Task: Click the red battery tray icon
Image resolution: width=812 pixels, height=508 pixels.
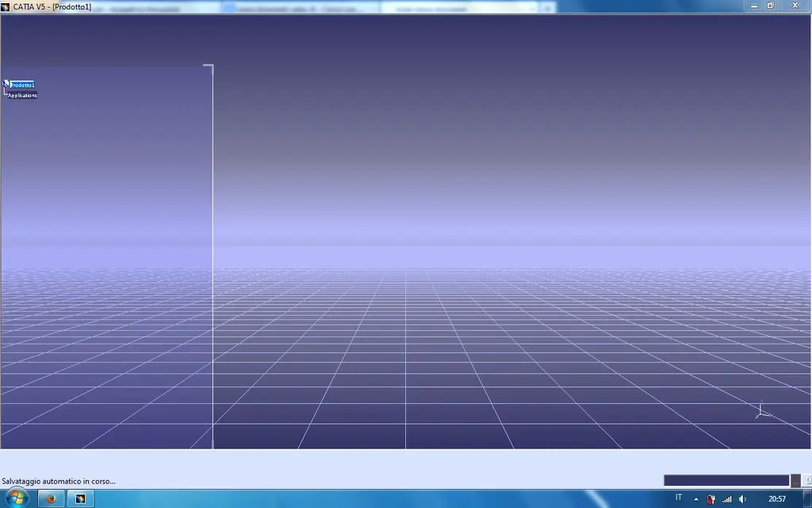Action: point(711,499)
